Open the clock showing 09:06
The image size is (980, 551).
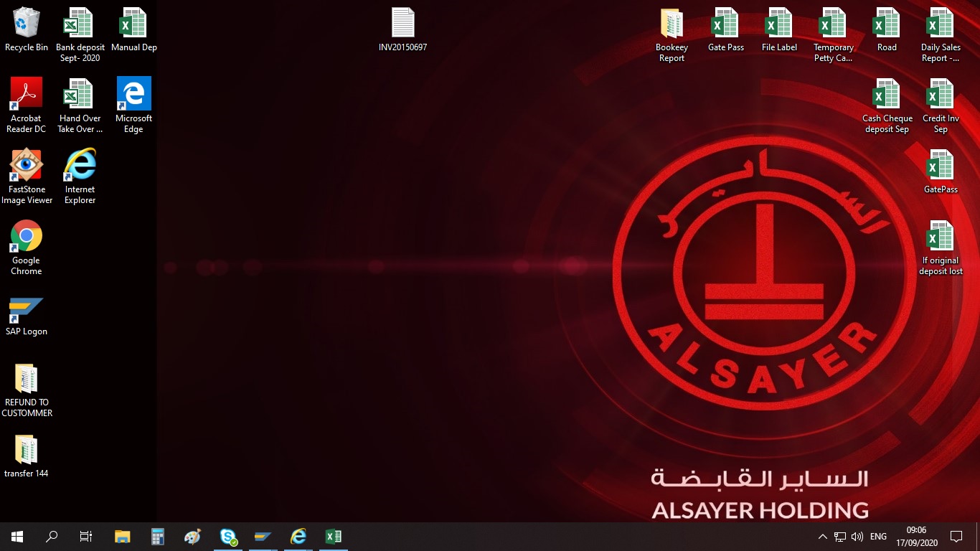916,536
